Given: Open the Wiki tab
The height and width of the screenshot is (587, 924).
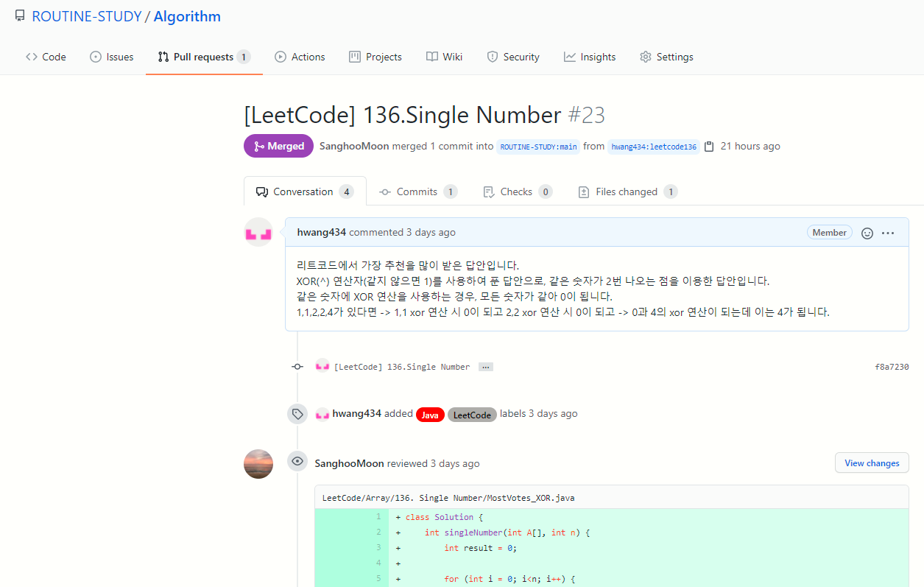Looking at the screenshot, I should [445, 57].
